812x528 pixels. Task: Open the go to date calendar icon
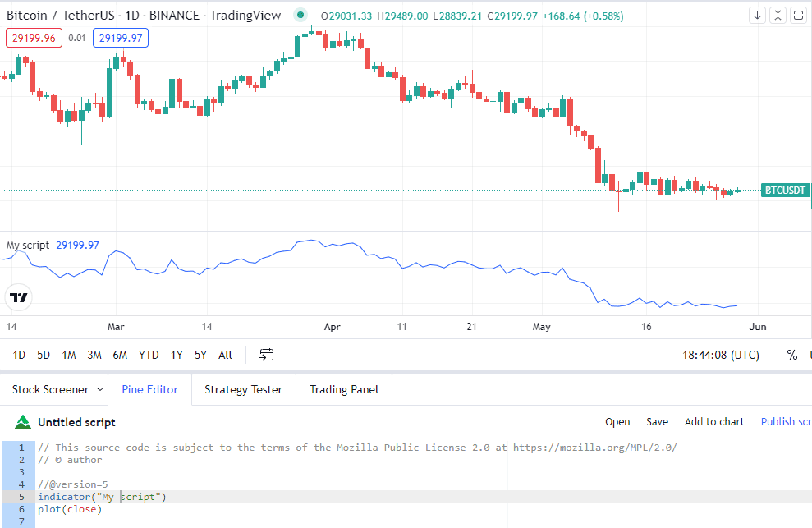[266, 355]
